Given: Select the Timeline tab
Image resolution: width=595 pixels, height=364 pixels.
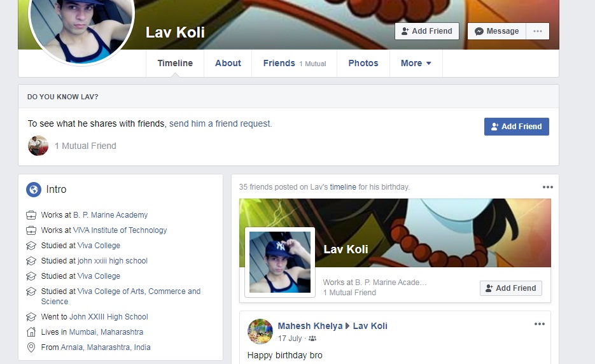Looking at the screenshot, I should [175, 63].
